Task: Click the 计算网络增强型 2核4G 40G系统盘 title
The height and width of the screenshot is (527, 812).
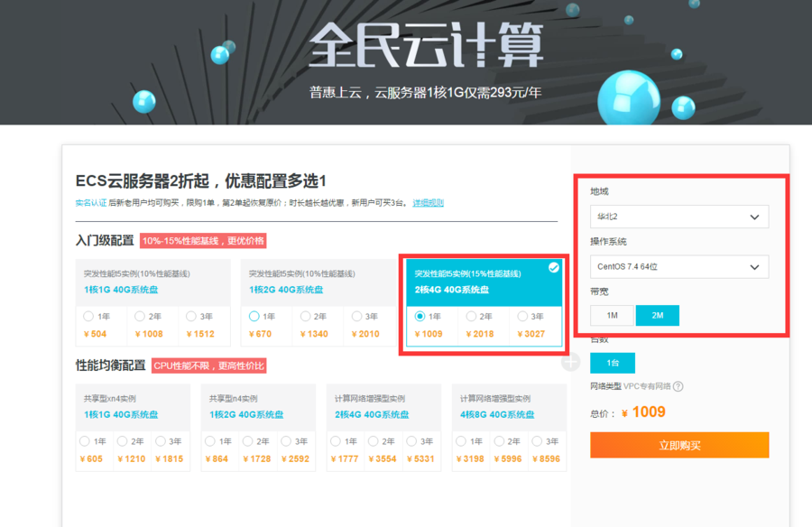Action: click(372, 414)
